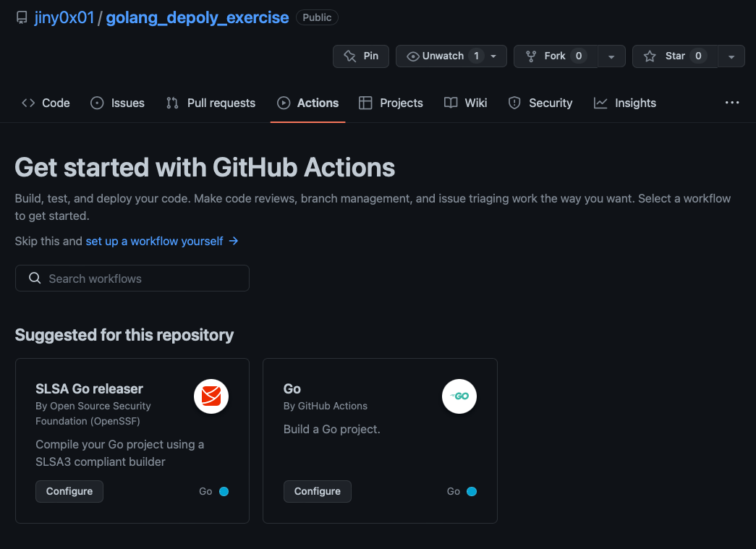Focus the Search workflows input field

point(132,278)
